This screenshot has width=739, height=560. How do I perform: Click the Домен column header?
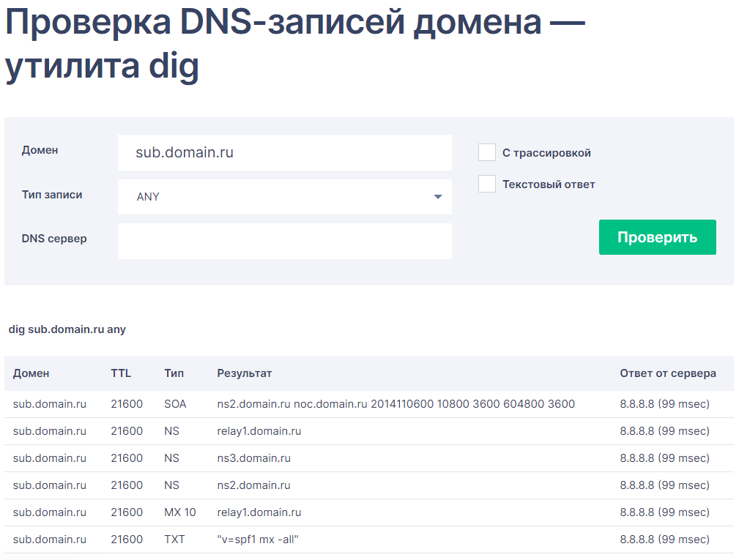(31, 373)
